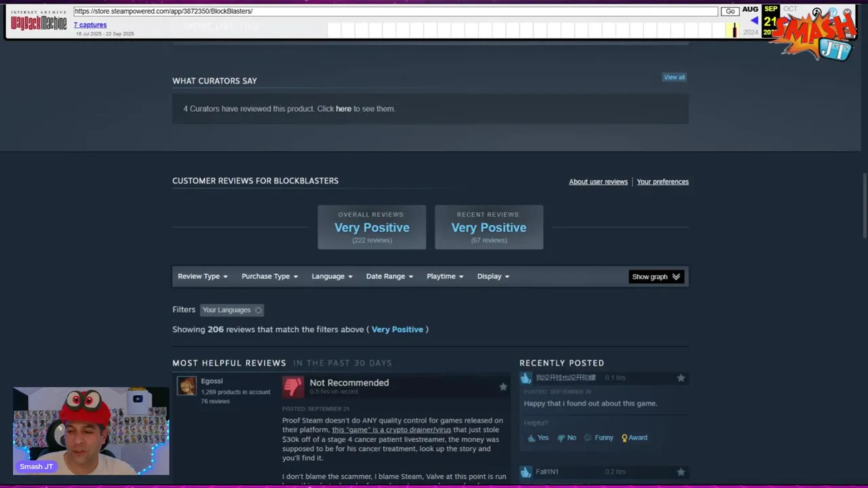The height and width of the screenshot is (488, 868).
Task: Open Egossi's 76 reviews link
Action: coord(215,401)
